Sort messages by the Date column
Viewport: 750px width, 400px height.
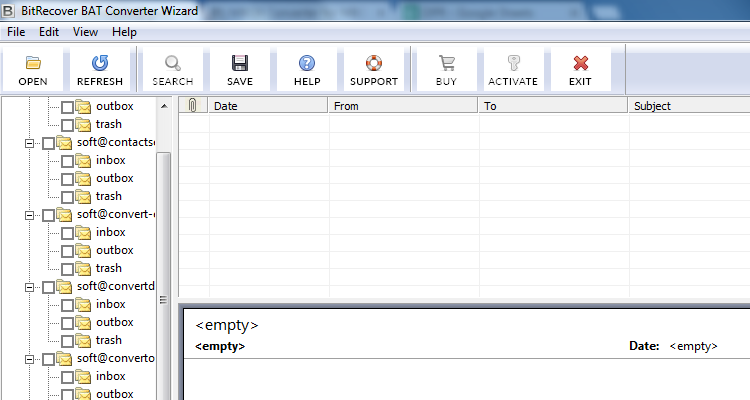(x=268, y=105)
